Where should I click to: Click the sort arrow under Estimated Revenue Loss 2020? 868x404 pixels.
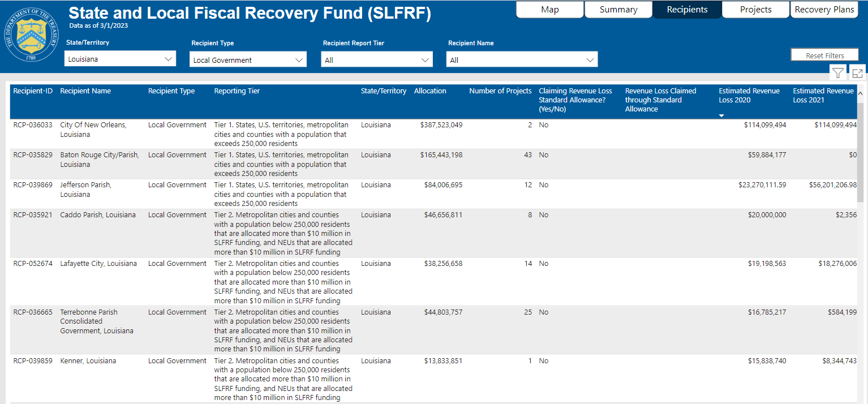point(721,115)
